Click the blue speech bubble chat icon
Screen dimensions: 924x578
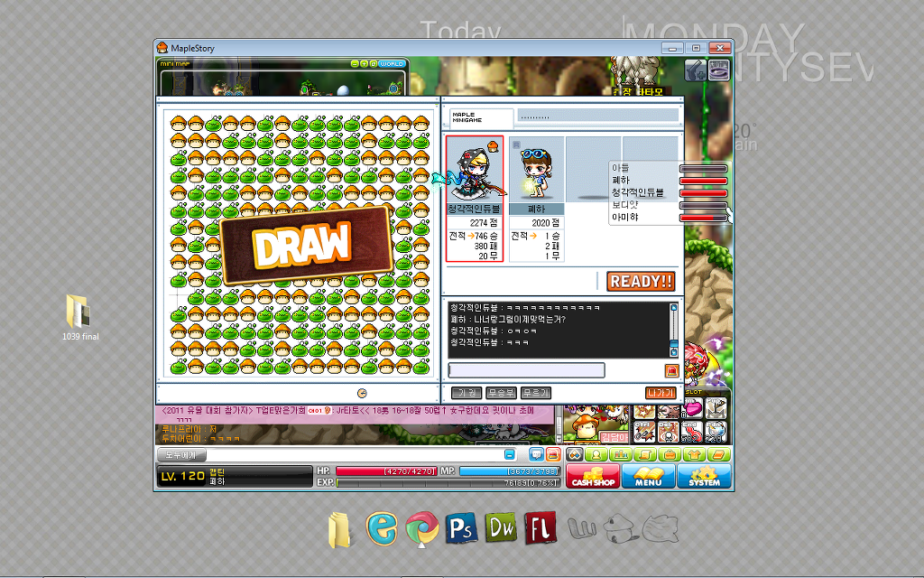[536, 455]
